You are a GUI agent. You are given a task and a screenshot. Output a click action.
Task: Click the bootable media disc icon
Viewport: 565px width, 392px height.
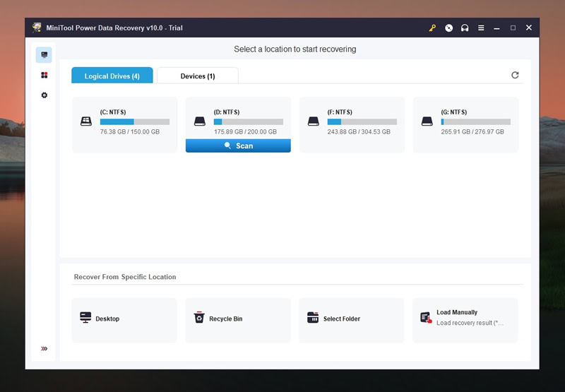click(x=448, y=28)
